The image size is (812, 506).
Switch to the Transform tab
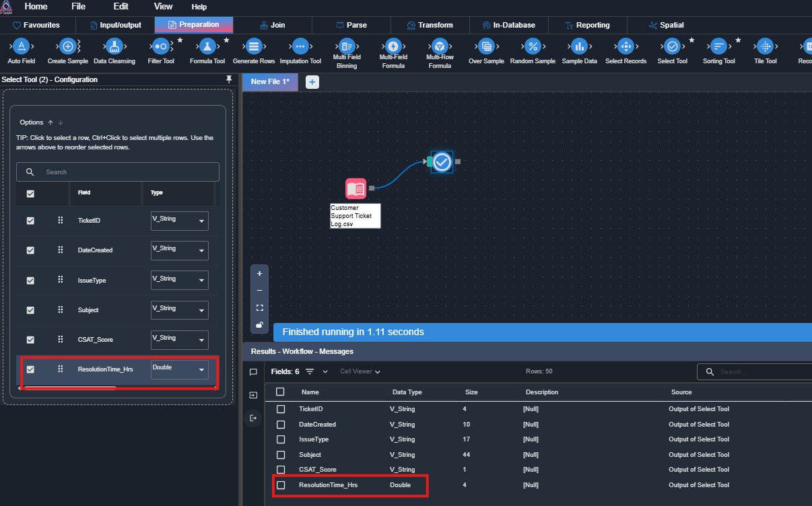[x=430, y=26]
